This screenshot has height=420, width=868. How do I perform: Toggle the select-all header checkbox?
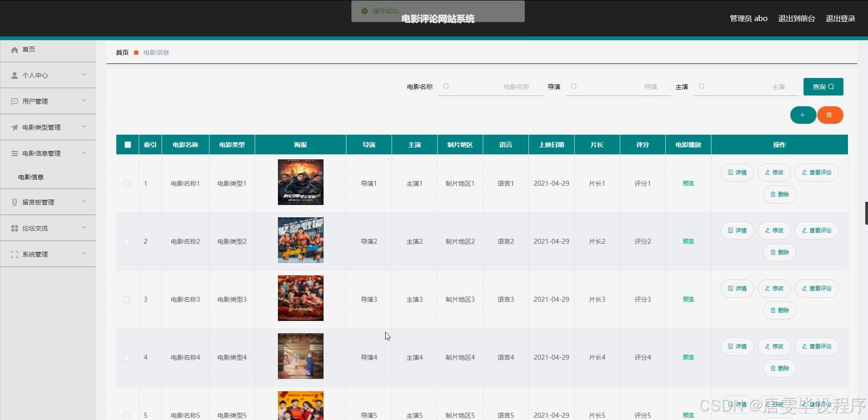(128, 145)
